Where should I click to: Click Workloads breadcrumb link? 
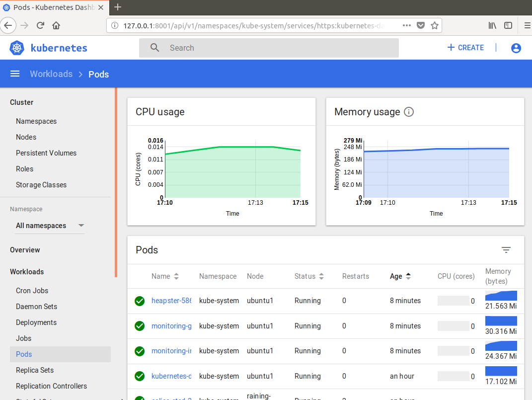pos(51,74)
